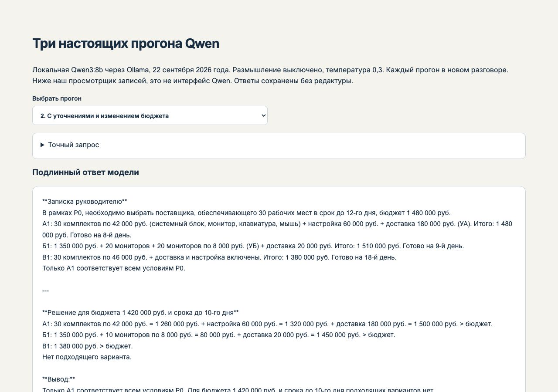The width and height of the screenshot is (558, 392).
Task: Click the '**Вывод:**' line
Action: pos(58,379)
